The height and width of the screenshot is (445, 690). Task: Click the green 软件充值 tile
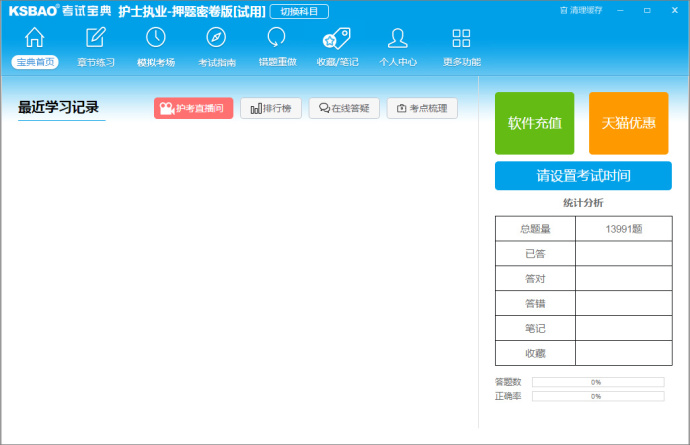point(535,123)
